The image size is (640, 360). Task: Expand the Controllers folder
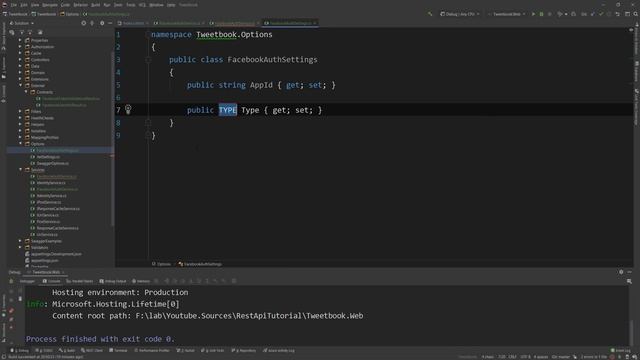[x=20, y=60]
